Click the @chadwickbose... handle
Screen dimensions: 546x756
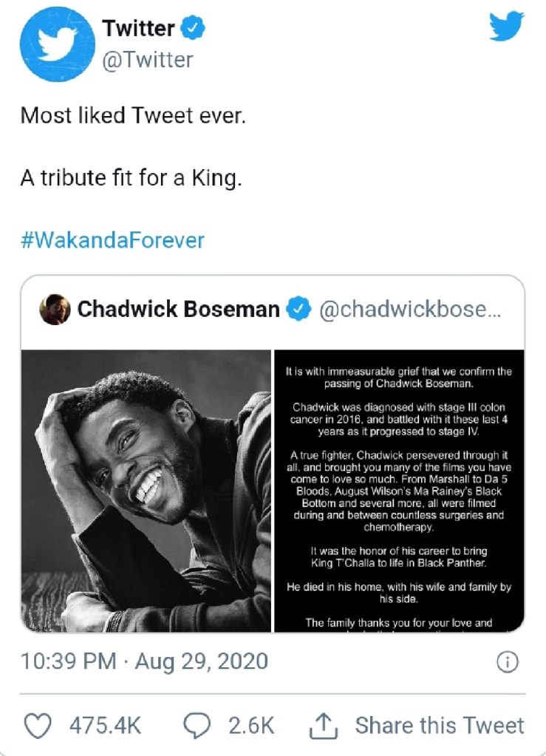coord(410,309)
